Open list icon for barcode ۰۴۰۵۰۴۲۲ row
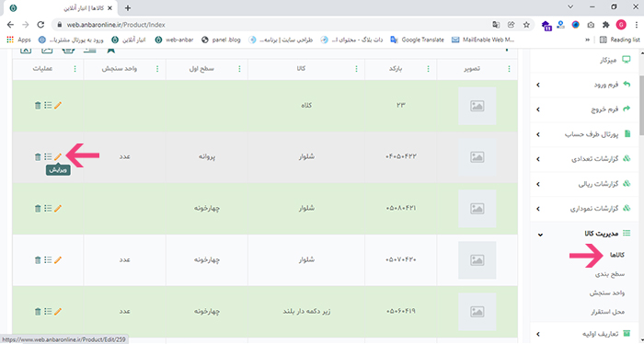The height and width of the screenshot is (344, 644). 48,156
